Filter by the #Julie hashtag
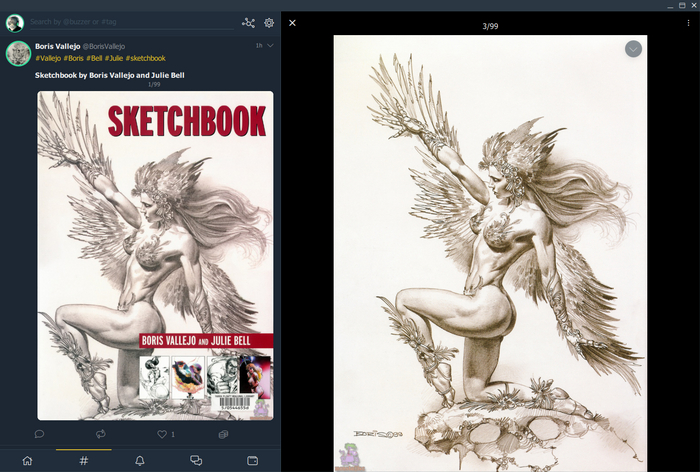Image resolution: width=700 pixels, height=472 pixels. coord(114,58)
